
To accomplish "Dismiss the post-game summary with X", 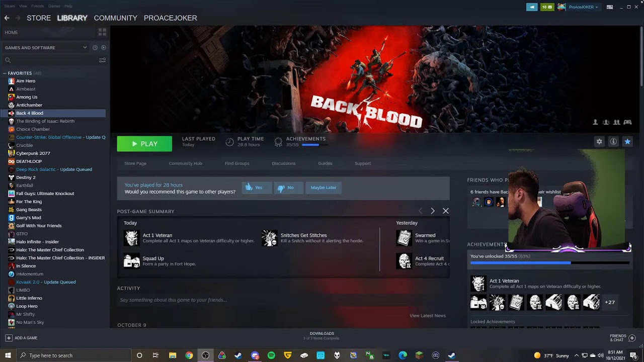I will pos(446,211).
